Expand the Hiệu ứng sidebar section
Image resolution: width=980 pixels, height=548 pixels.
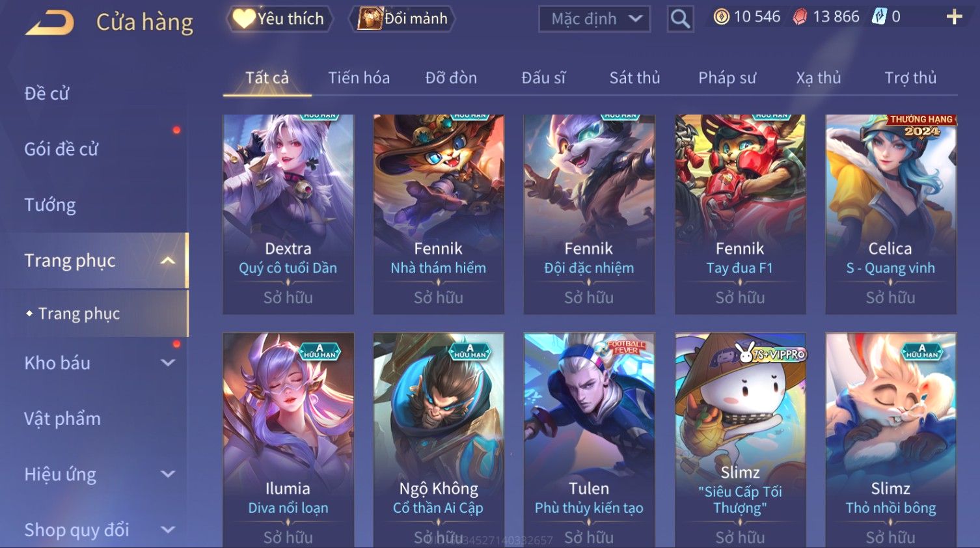168,474
